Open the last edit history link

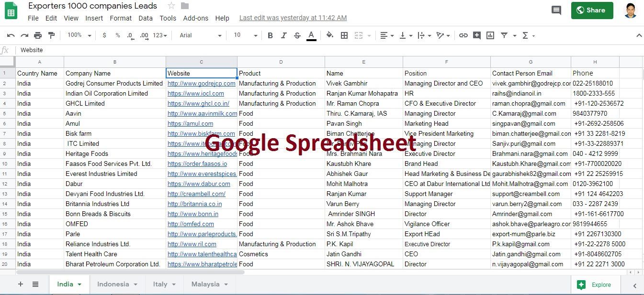(293, 18)
